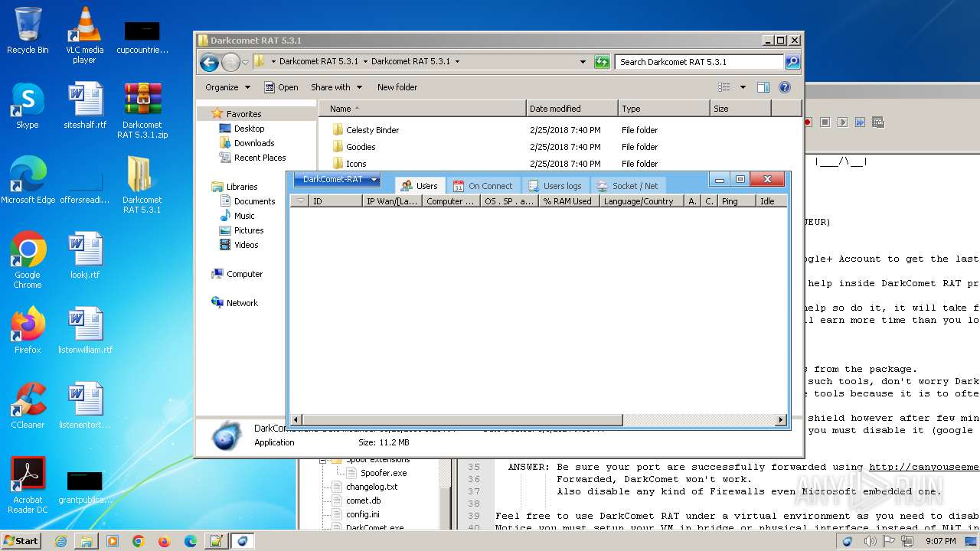This screenshot has height=551, width=980.
Task: Open the Users logs tab
Action: tap(554, 186)
